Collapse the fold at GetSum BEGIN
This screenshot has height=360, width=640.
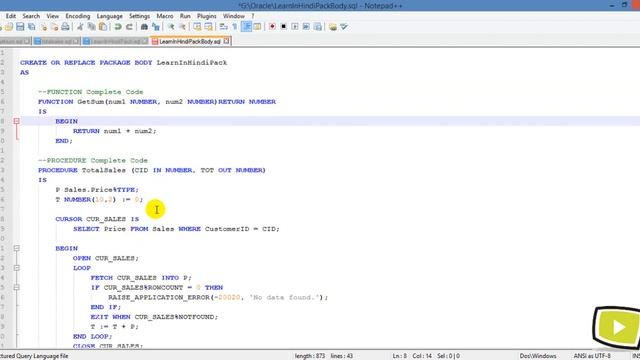pyautogui.click(x=16, y=121)
